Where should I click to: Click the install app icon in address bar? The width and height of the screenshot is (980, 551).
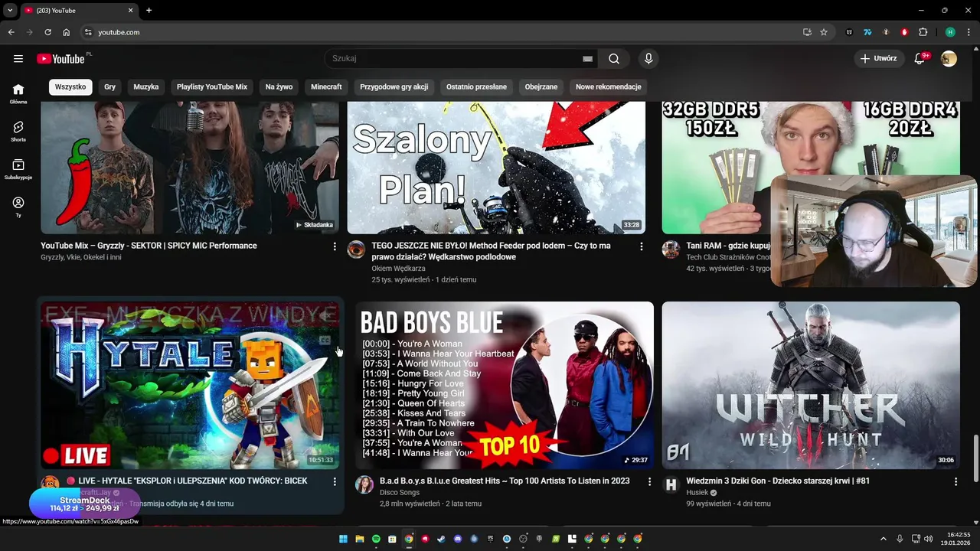[x=807, y=32]
